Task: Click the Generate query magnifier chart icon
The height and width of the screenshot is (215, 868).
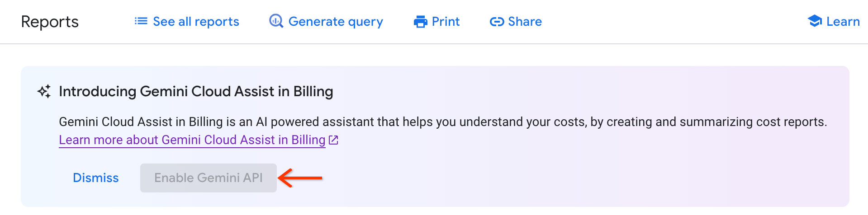Action: pyautogui.click(x=276, y=21)
